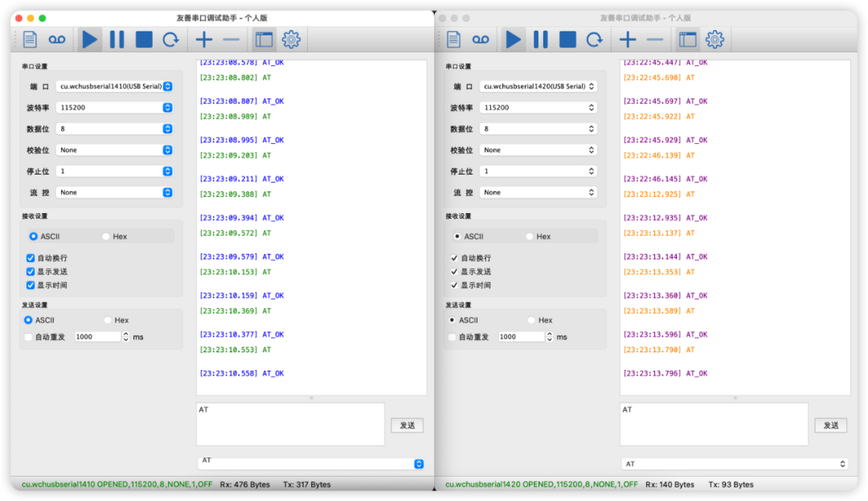Viewport: 868px width, 501px height.
Task: Click the auto-resend interval stepper in left window
Action: [x=125, y=337]
